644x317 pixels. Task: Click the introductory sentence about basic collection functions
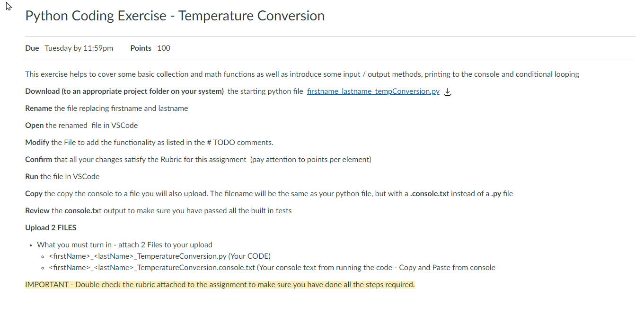click(x=302, y=74)
